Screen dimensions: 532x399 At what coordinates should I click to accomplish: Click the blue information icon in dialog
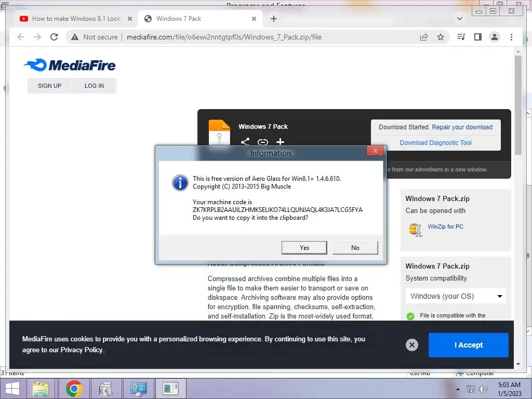point(180,183)
